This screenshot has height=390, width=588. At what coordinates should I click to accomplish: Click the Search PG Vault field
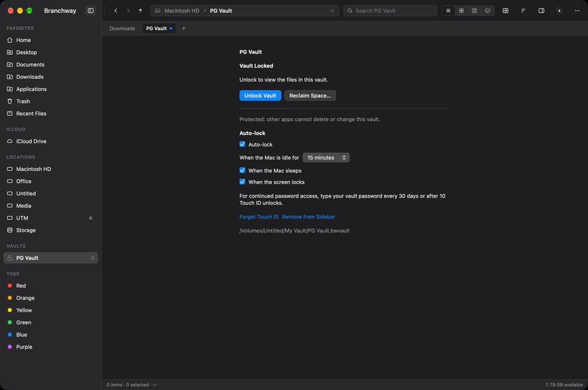(x=390, y=11)
